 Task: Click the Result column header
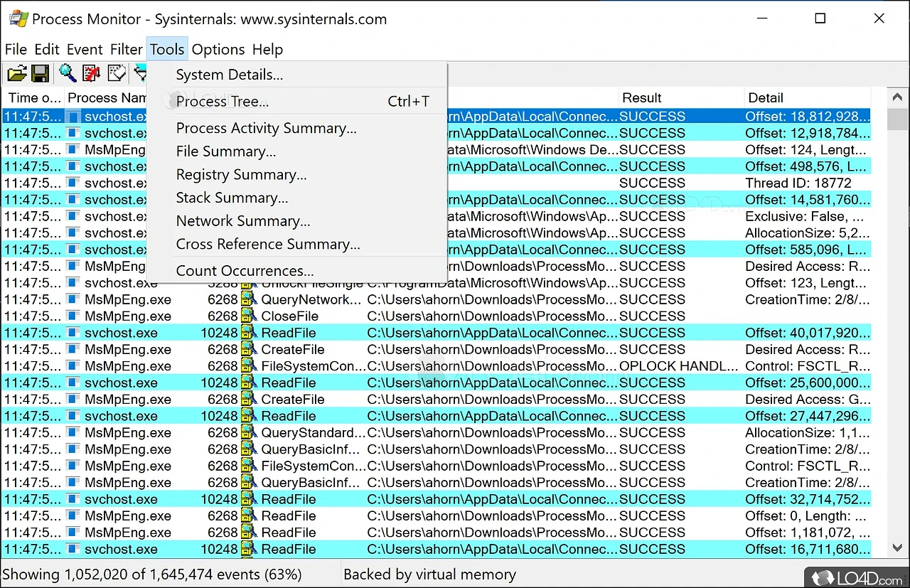tap(641, 98)
